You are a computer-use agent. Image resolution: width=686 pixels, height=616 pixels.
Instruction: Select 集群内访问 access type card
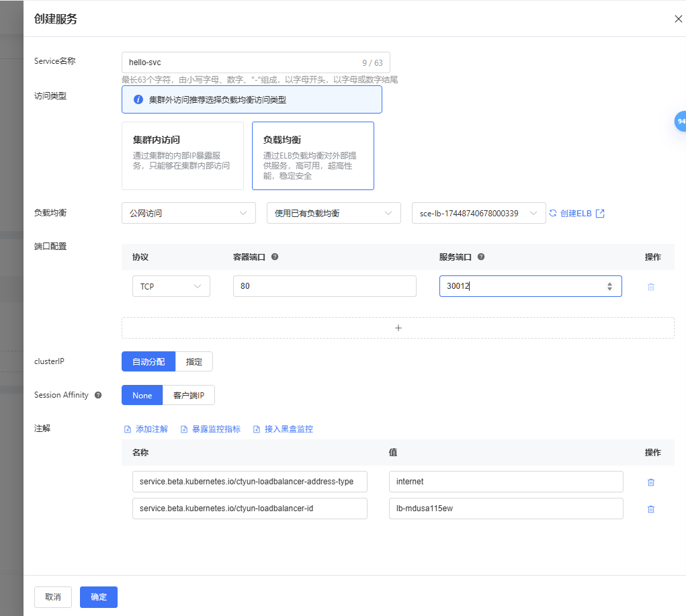coord(182,156)
